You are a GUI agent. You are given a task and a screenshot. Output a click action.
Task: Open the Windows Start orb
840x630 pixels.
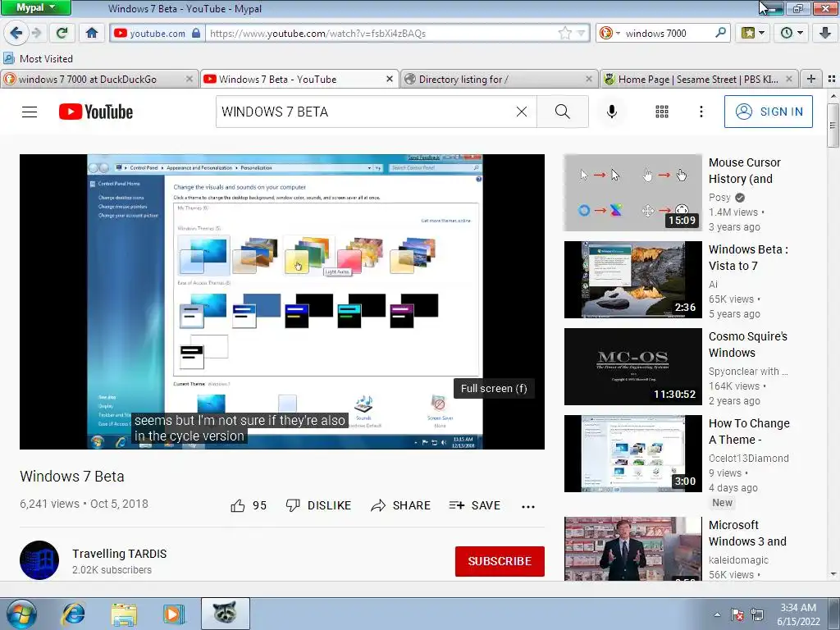click(x=21, y=614)
